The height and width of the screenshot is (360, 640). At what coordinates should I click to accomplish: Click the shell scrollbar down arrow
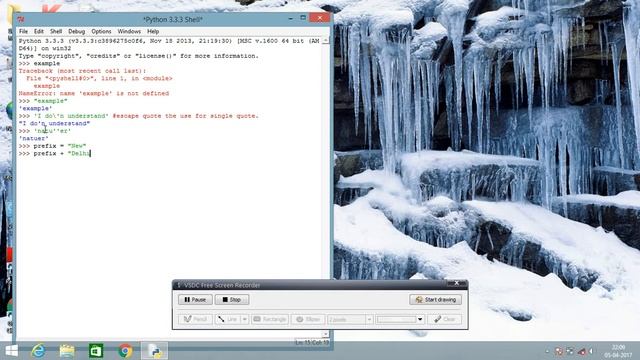point(325,334)
